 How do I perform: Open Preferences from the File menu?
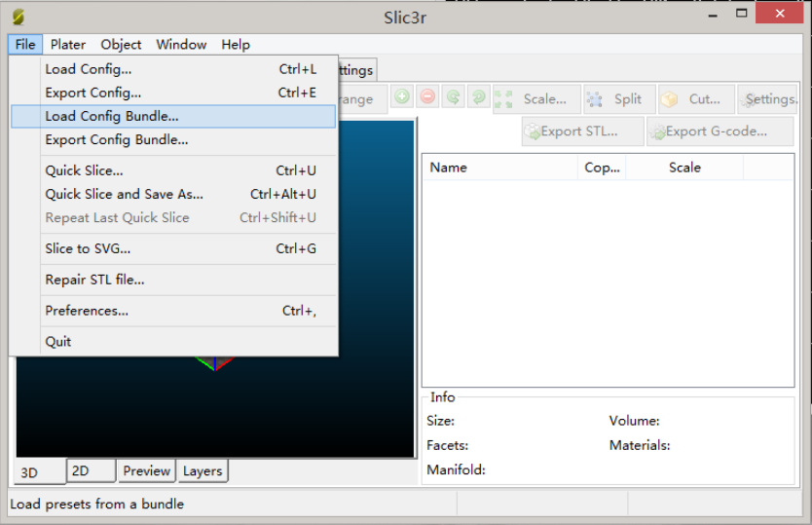coord(87,311)
